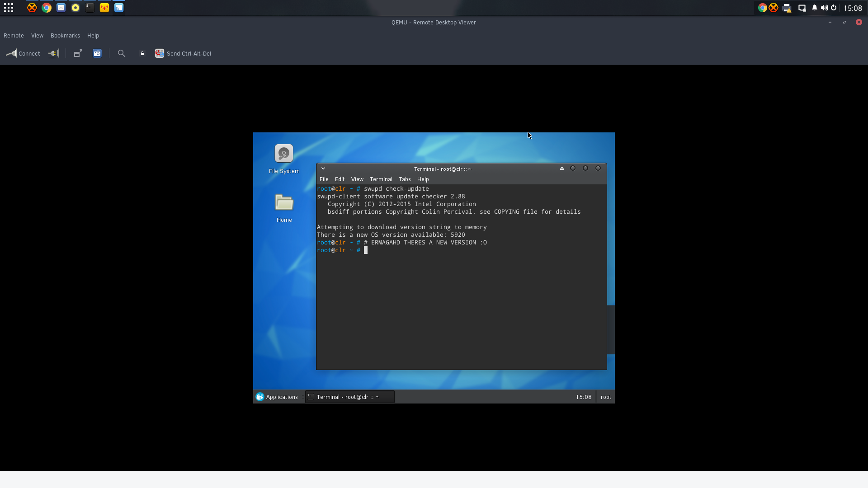The height and width of the screenshot is (488, 868).
Task: Open the power session icon
Action: coord(834,8)
